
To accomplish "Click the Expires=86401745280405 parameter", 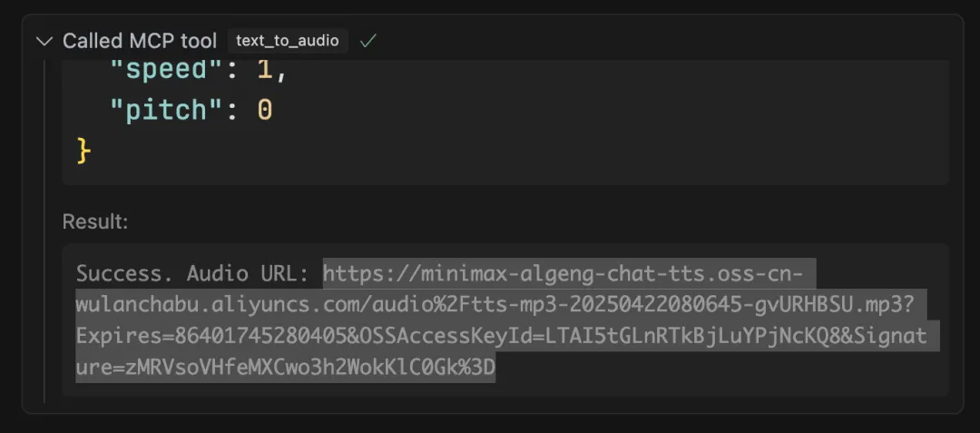I will 205,336.
